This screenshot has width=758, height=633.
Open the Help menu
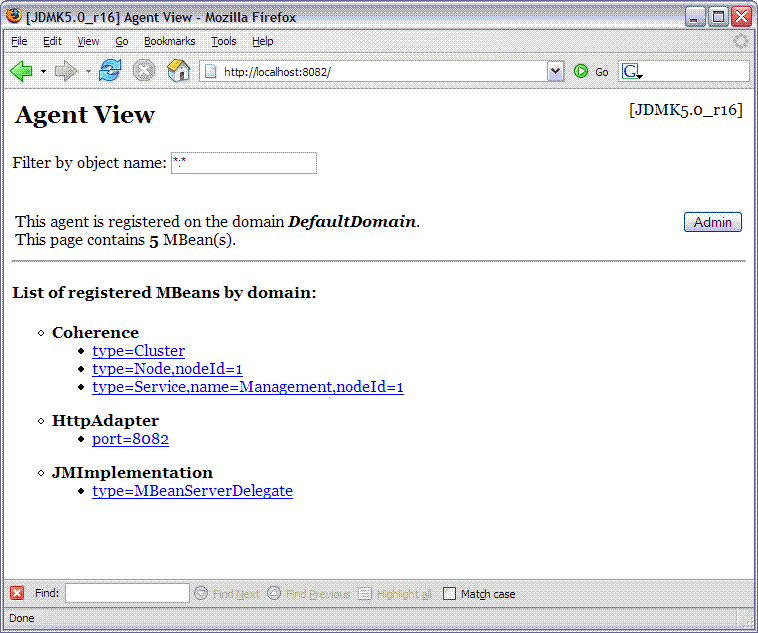[x=262, y=42]
